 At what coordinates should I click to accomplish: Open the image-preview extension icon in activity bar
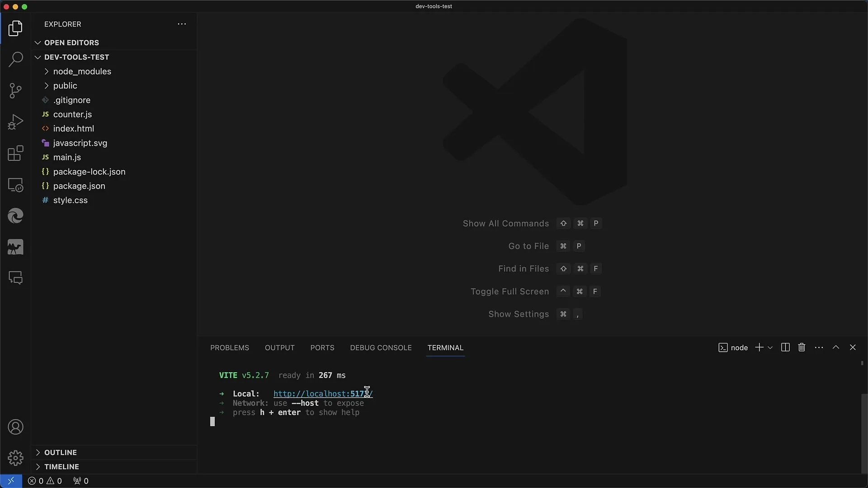[x=15, y=247]
